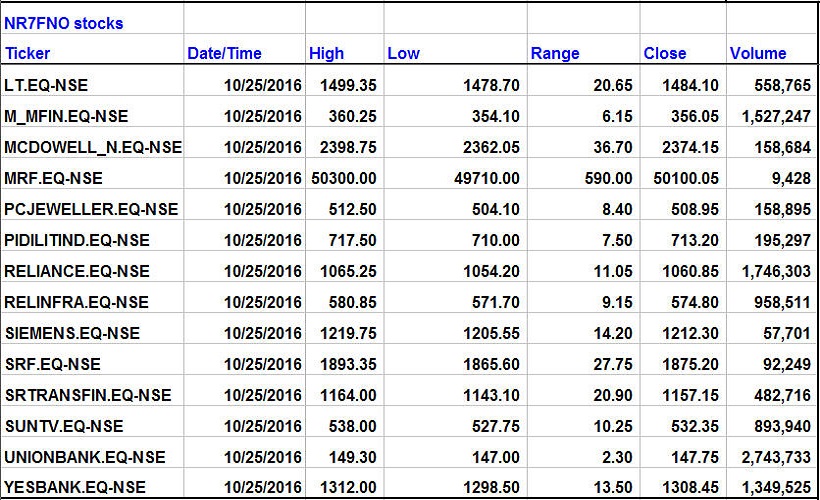Screen dimensions: 820x500
Task: Select SRF volume cell 92,249
Action: point(784,364)
